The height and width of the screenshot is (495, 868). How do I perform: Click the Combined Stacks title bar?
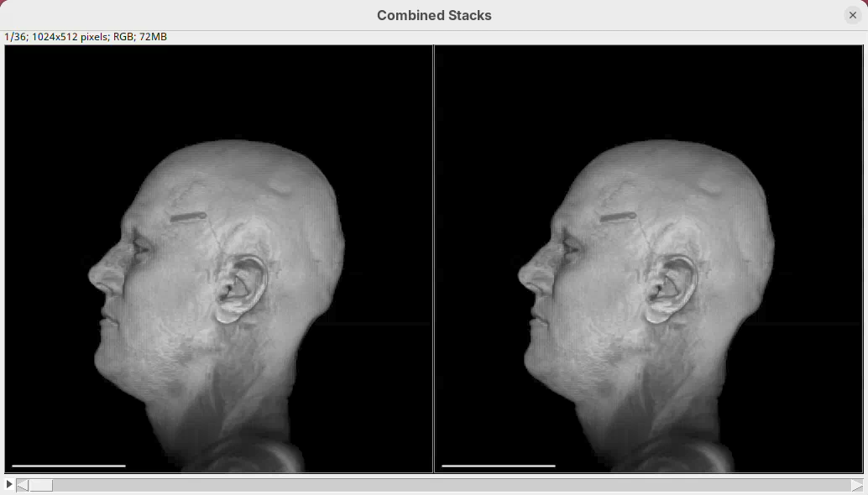pyautogui.click(x=434, y=15)
